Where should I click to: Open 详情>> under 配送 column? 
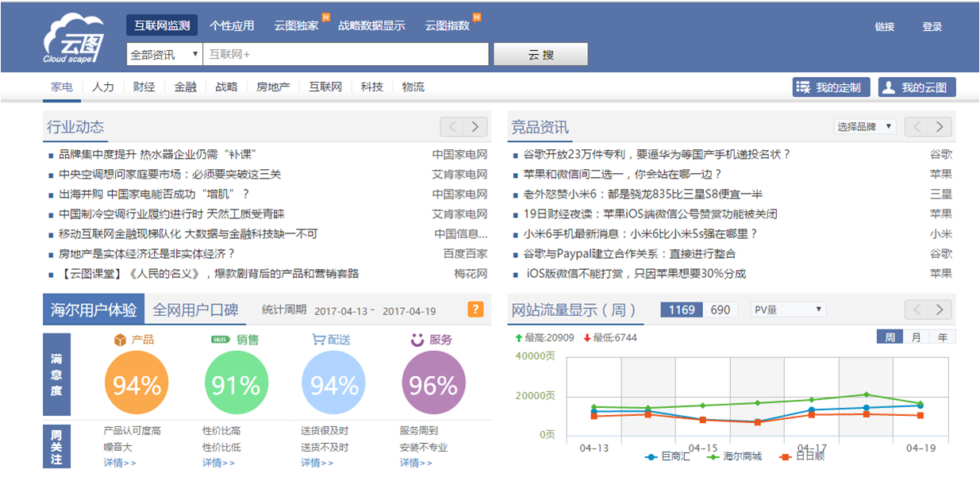point(317,464)
